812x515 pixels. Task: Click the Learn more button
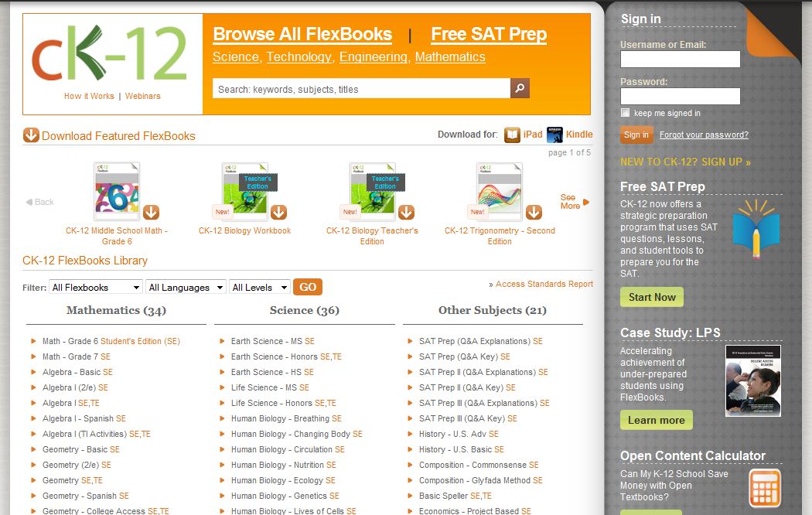(x=656, y=421)
